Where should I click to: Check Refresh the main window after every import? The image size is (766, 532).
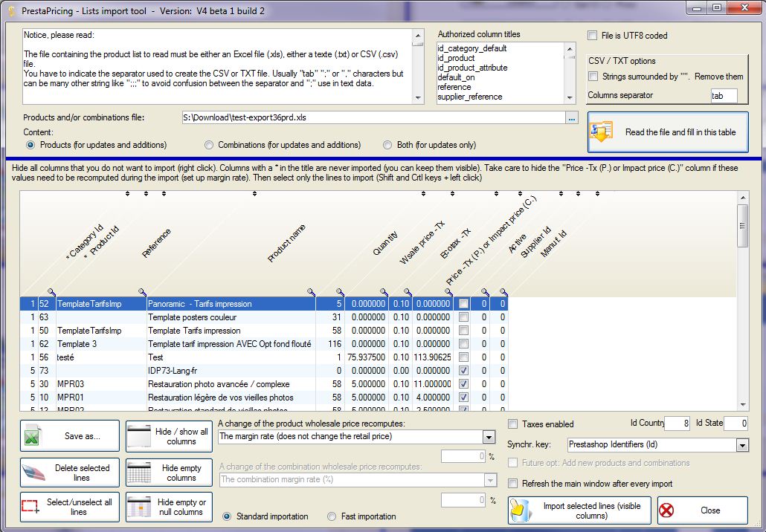513,484
